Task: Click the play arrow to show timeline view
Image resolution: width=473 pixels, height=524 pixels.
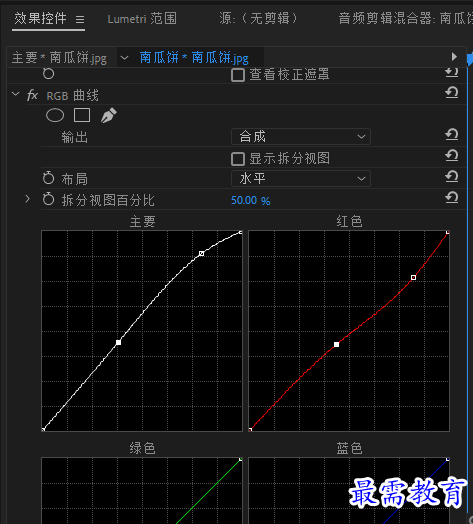Action: pyautogui.click(x=454, y=56)
